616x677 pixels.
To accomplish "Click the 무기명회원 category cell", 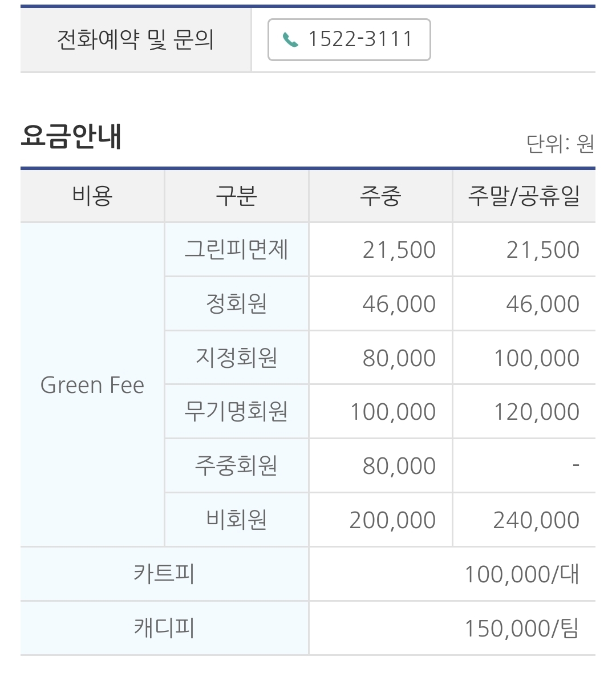I will [x=237, y=411].
